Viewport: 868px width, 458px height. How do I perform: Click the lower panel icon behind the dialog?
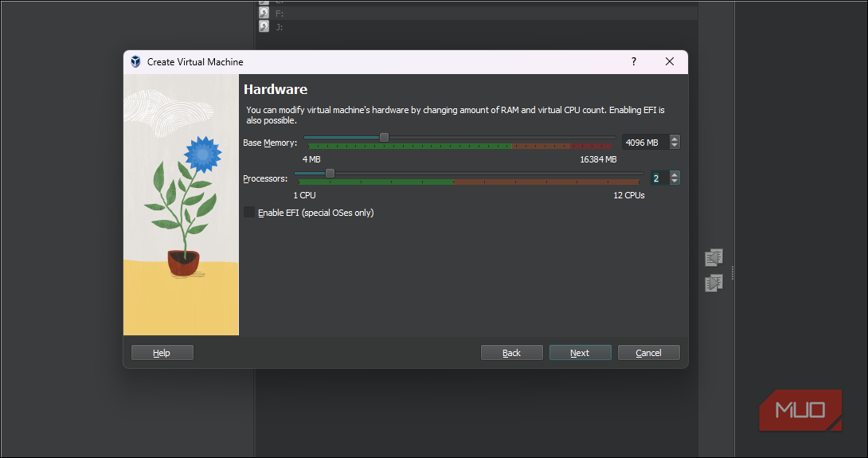click(x=714, y=283)
